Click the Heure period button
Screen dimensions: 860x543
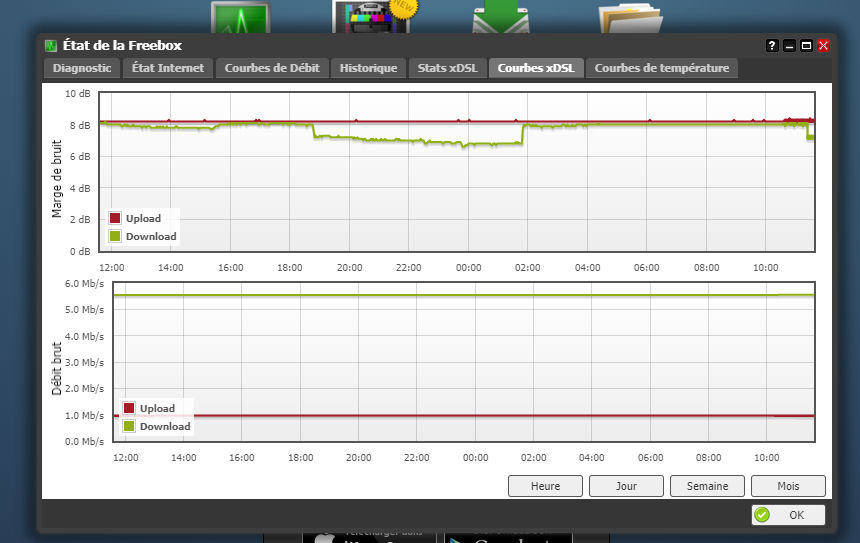545,486
